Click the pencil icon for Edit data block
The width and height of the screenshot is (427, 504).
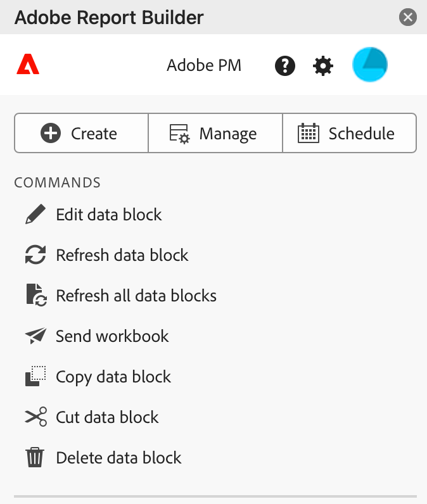[35, 214]
